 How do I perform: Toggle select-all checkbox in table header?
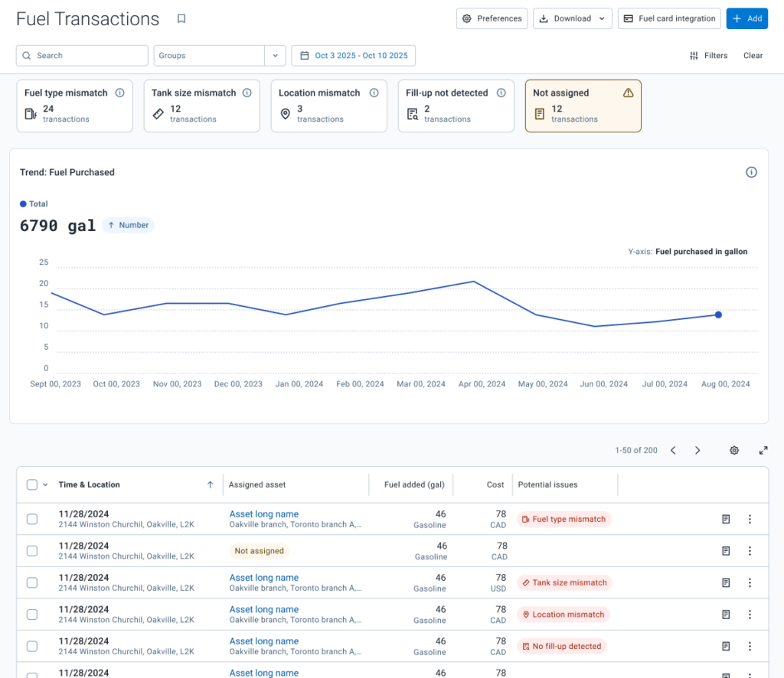(32, 484)
